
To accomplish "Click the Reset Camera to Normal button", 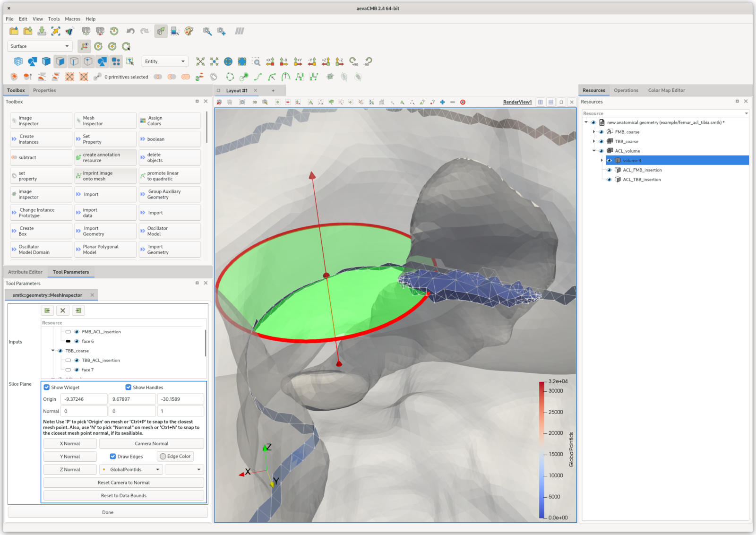I will pyautogui.click(x=123, y=483).
